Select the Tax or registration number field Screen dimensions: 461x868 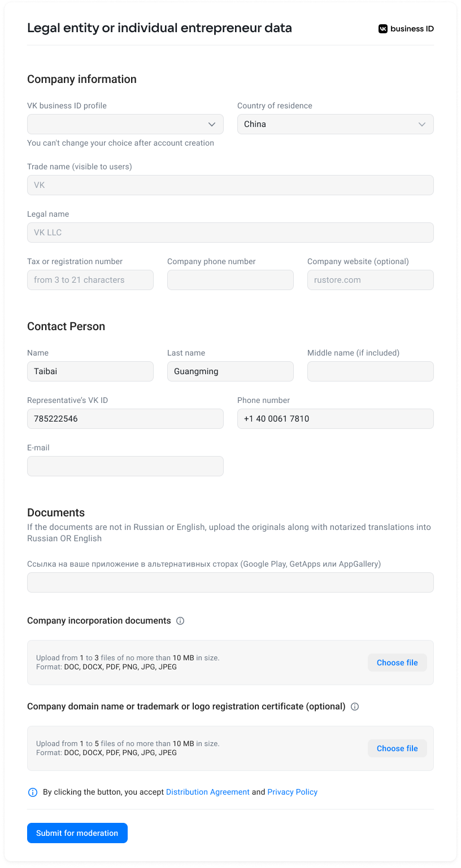[x=90, y=280]
